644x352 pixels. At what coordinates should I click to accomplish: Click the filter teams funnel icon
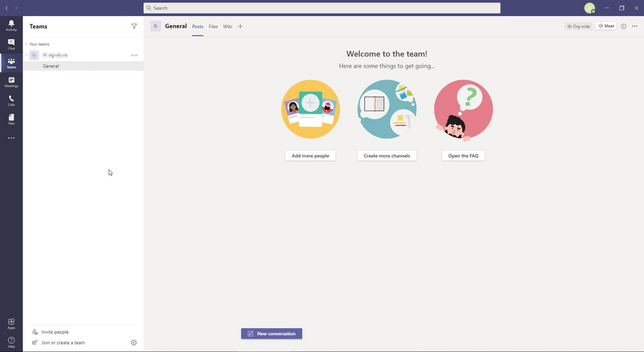134,26
